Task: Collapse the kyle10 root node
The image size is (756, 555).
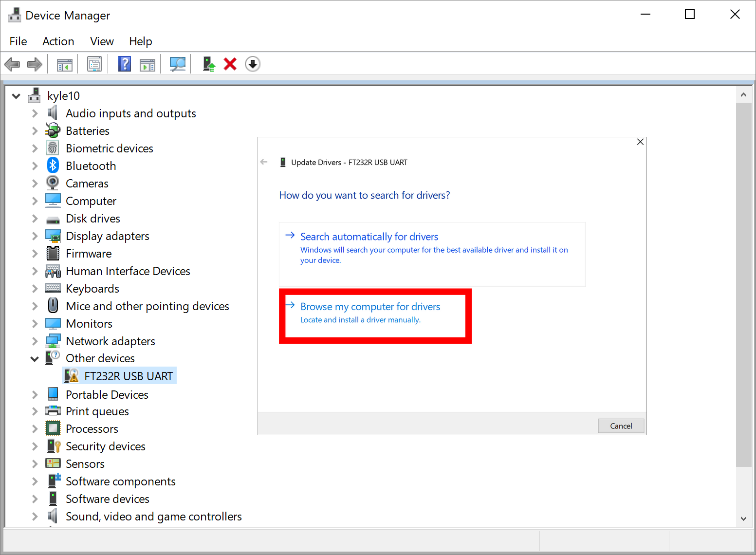Action: tap(16, 96)
